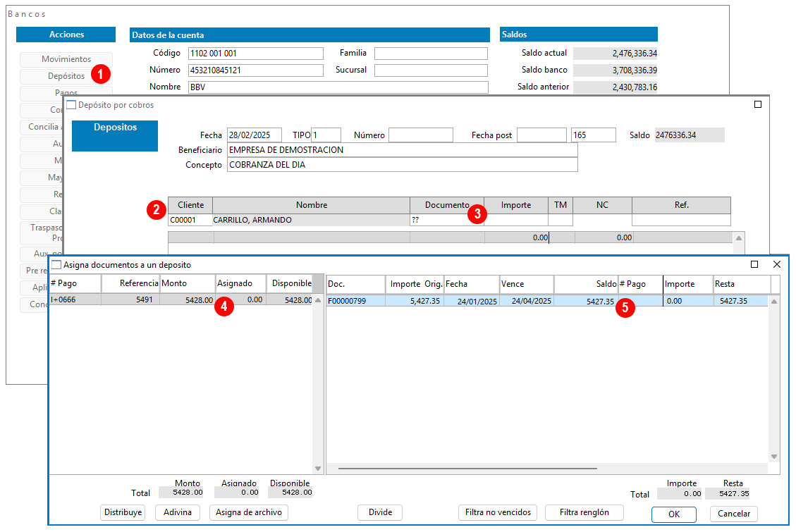
Task: Click the Importe cell 0.00 in row F00000799
Action: click(x=688, y=302)
